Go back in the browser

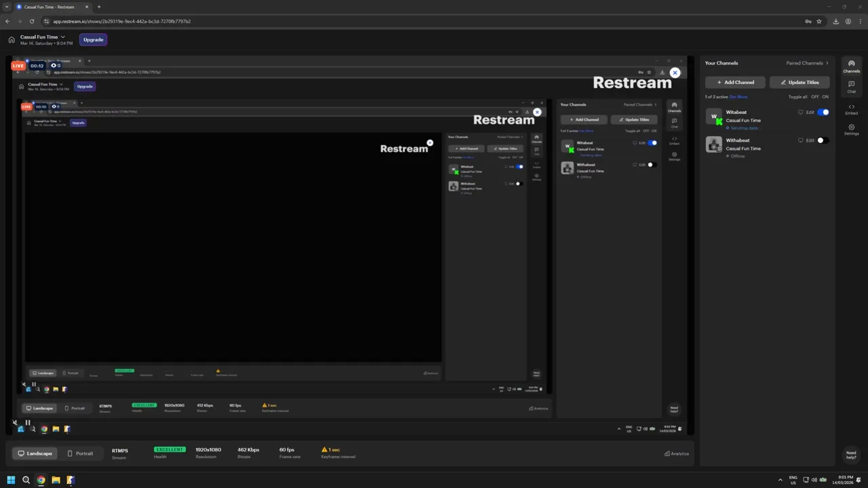point(7,21)
